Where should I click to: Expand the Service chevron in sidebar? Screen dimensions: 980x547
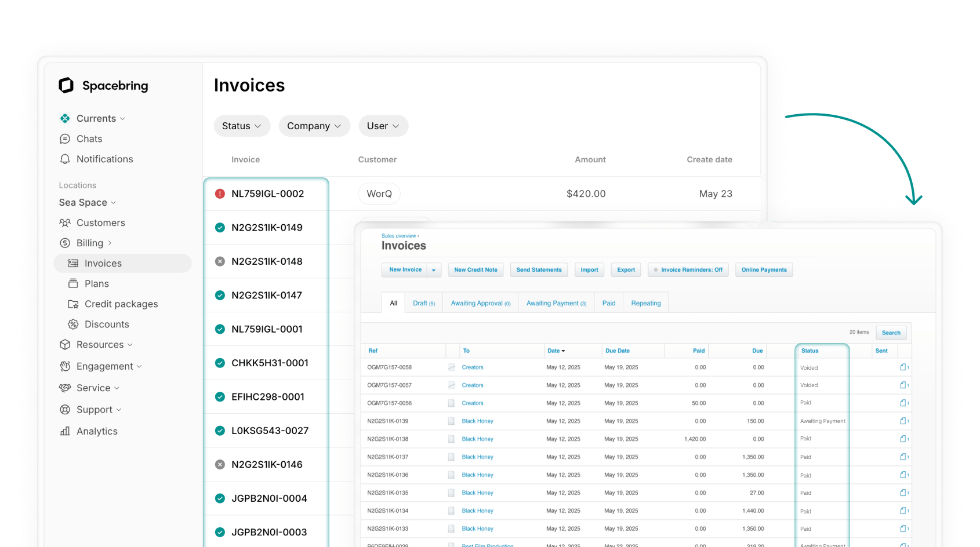tap(117, 388)
